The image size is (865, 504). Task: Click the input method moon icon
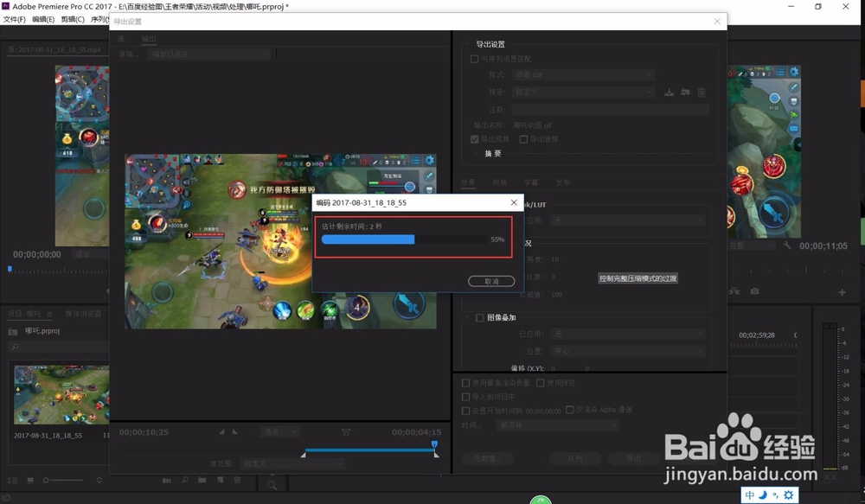click(x=763, y=494)
